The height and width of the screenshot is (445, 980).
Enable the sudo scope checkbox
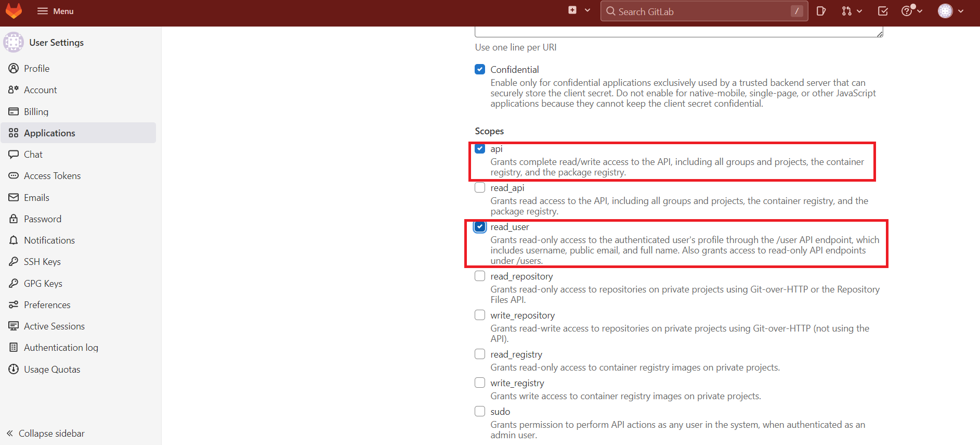coord(480,412)
